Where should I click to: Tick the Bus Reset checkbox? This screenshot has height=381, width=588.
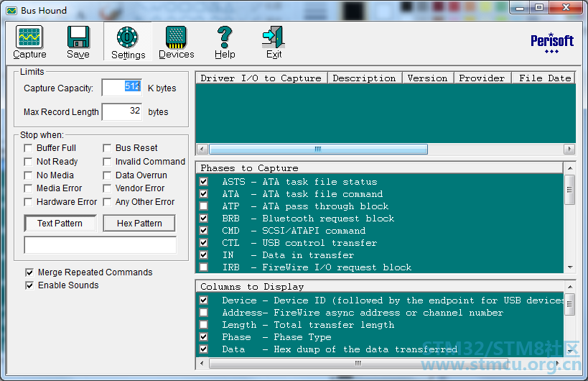[107, 148]
